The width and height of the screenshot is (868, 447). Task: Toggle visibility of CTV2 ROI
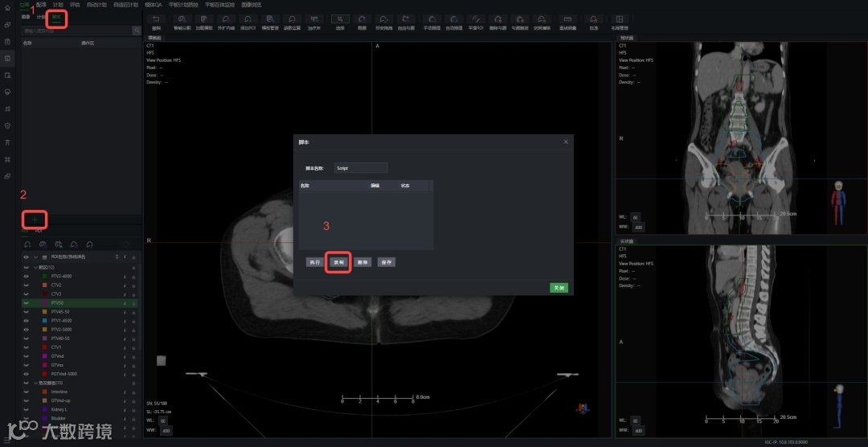pyautogui.click(x=26, y=285)
